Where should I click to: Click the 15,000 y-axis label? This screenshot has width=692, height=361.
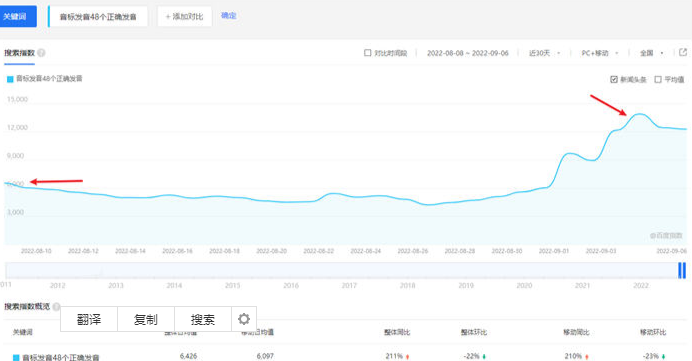(17, 99)
